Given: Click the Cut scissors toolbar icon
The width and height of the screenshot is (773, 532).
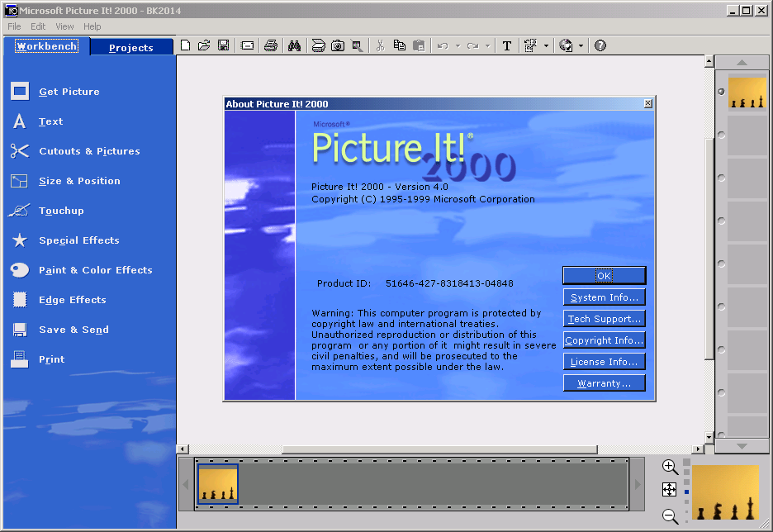Looking at the screenshot, I should point(380,46).
